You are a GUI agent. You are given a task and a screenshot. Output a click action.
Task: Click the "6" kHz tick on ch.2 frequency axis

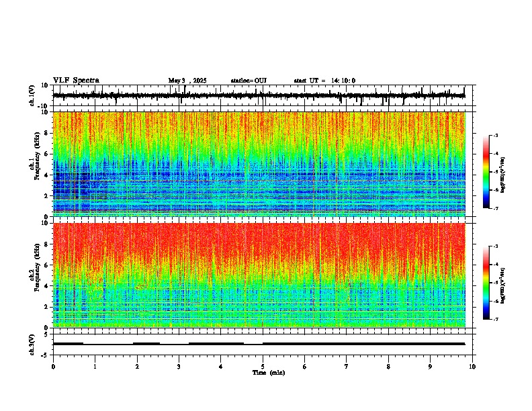[x=47, y=265]
